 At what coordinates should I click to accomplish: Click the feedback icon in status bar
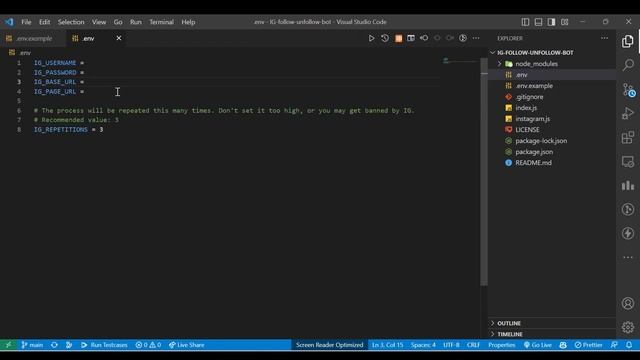(614, 345)
